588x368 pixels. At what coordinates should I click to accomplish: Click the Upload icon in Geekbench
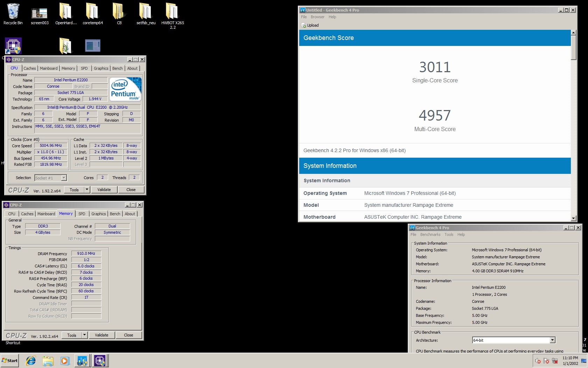[303, 25]
